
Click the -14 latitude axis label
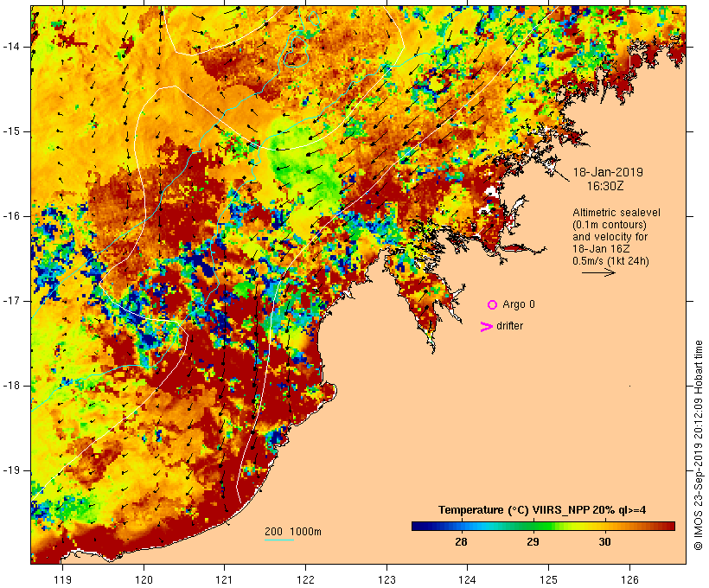coord(11,47)
